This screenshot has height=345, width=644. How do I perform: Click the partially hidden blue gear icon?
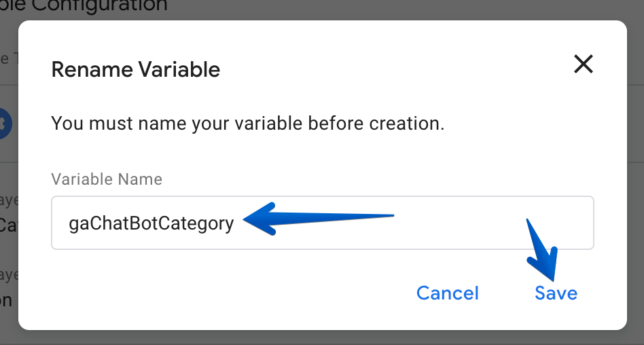[5, 123]
